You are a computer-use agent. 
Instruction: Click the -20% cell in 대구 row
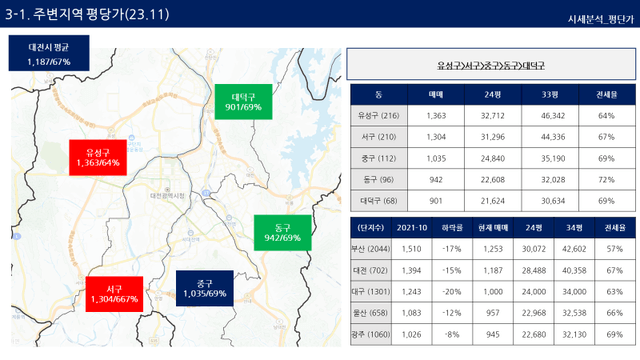point(452,292)
